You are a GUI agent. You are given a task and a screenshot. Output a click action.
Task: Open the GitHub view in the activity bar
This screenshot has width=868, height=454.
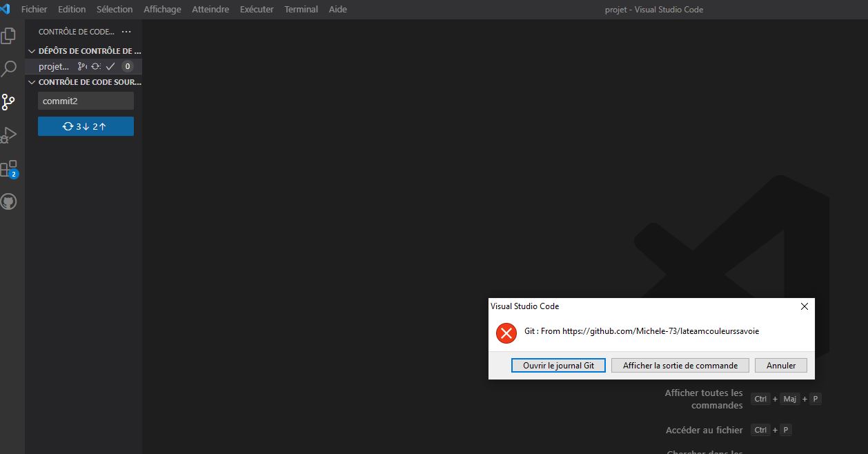pos(9,201)
